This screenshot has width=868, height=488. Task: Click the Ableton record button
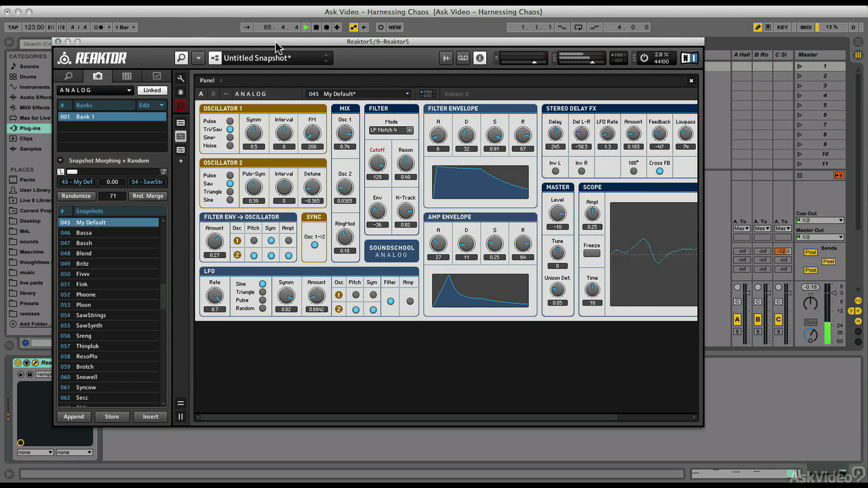coord(326,27)
